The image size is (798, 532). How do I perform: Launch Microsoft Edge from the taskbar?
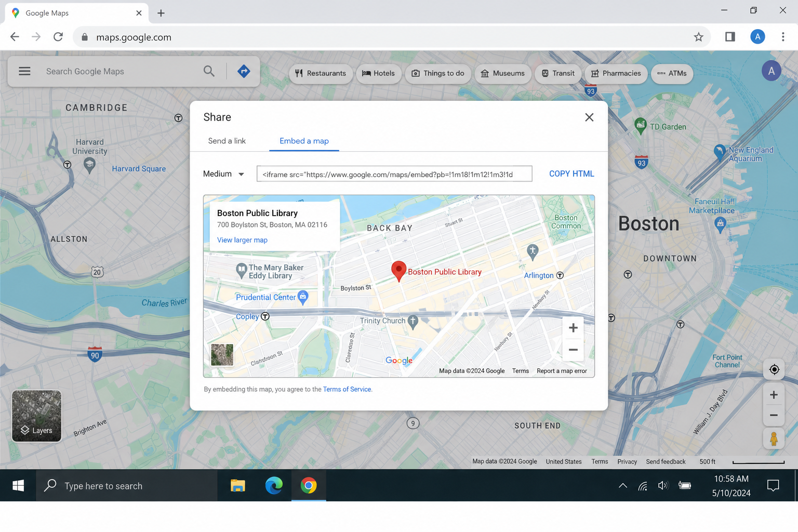tap(274, 486)
